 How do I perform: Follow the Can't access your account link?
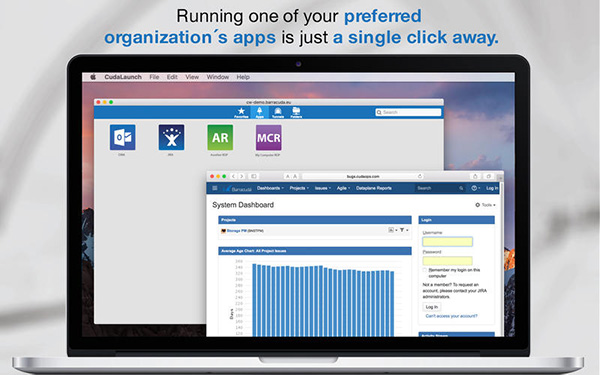(x=451, y=316)
